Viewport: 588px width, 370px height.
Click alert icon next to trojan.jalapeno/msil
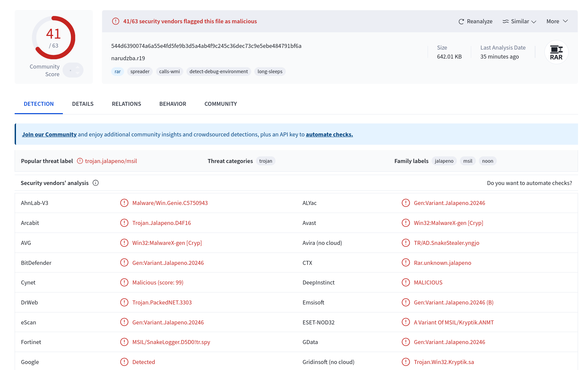80,161
